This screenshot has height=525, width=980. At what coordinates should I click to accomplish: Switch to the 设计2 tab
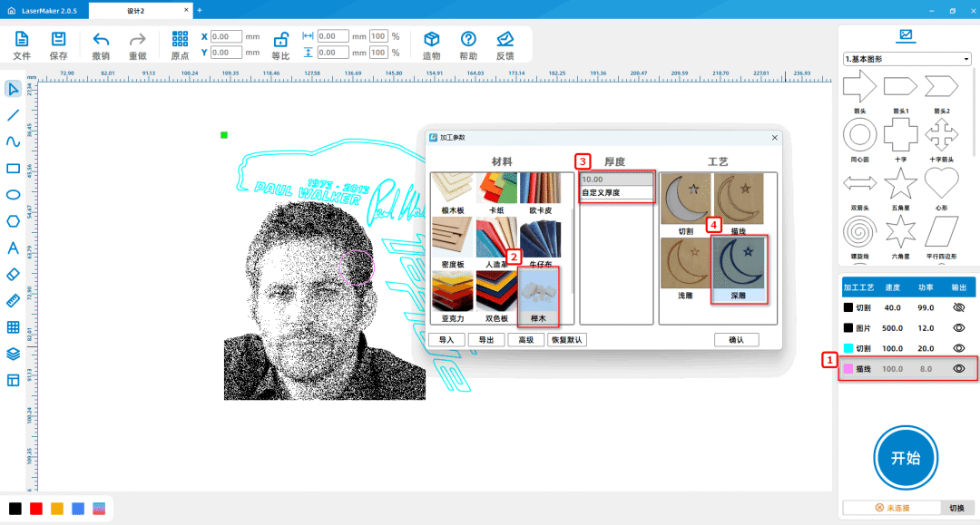pyautogui.click(x=136, y=10)
